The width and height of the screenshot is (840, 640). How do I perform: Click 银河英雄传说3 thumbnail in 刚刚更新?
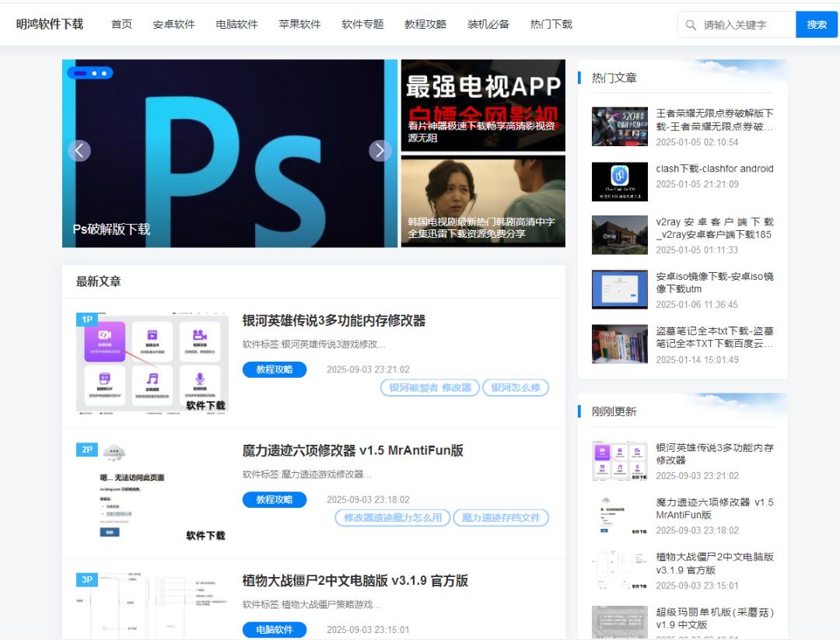[x=620, y=460]
